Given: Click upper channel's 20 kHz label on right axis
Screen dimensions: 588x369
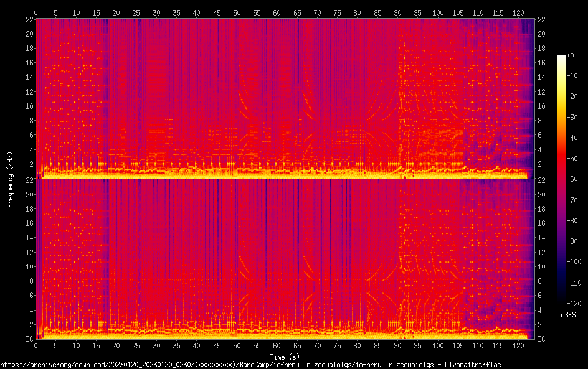Looking at the screenshot, I should [541, 34].
